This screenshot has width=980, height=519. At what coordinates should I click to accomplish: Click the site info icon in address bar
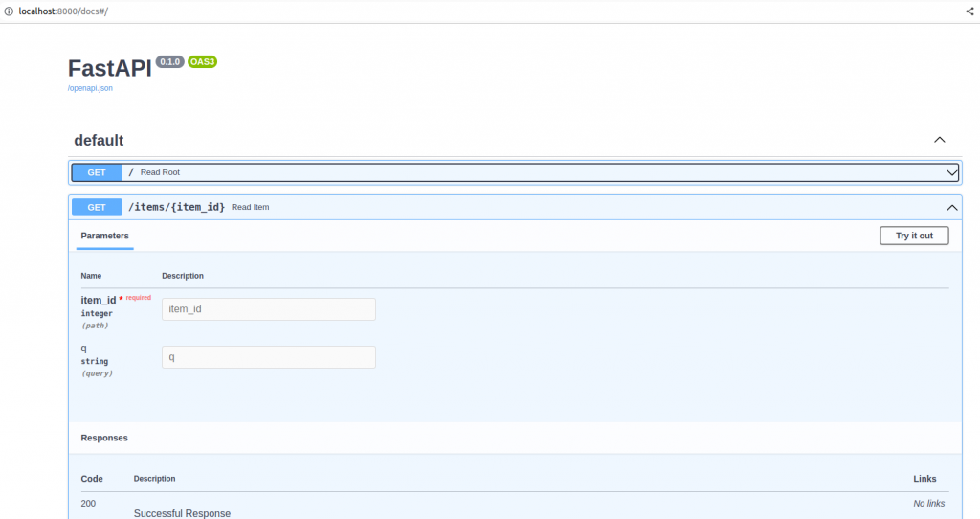tap(8, 11)
